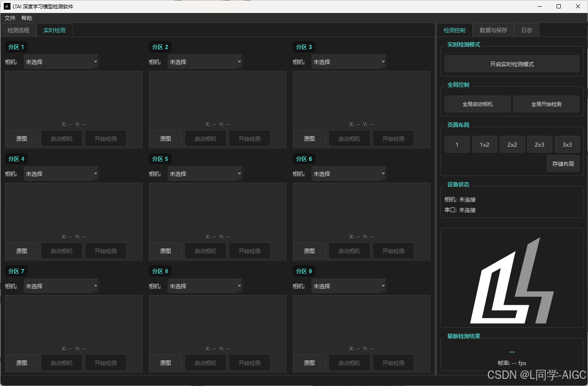Click the 帧率: -- fps text

pos(512,363)
